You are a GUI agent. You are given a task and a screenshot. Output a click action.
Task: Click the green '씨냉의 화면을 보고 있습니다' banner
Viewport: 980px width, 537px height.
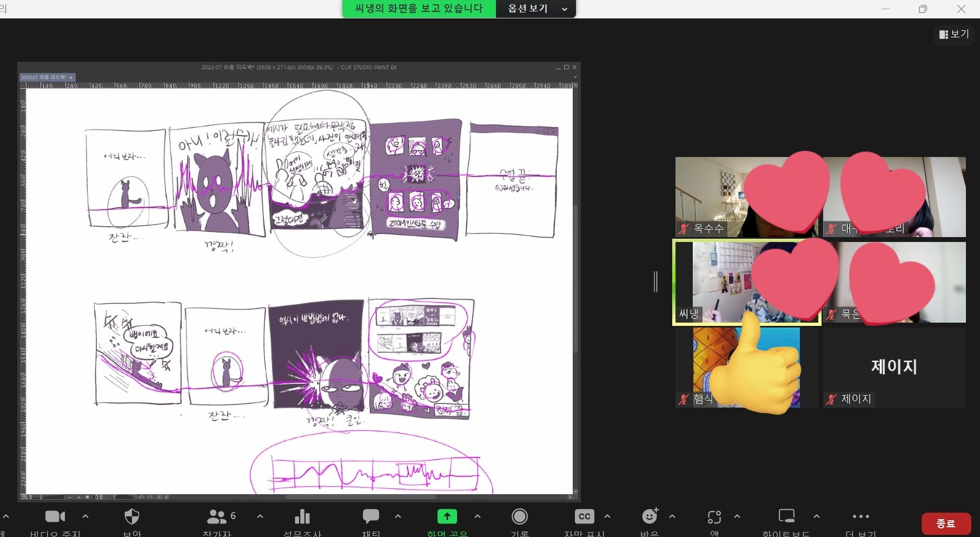419,9
